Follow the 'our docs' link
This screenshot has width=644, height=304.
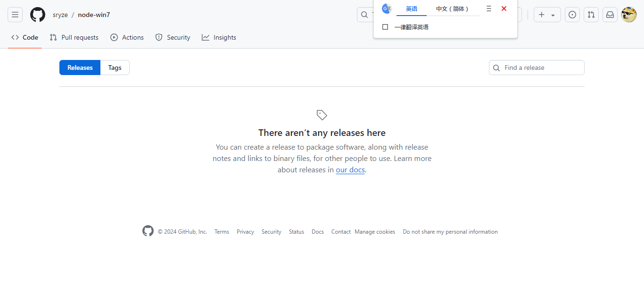tap(350, 170)
